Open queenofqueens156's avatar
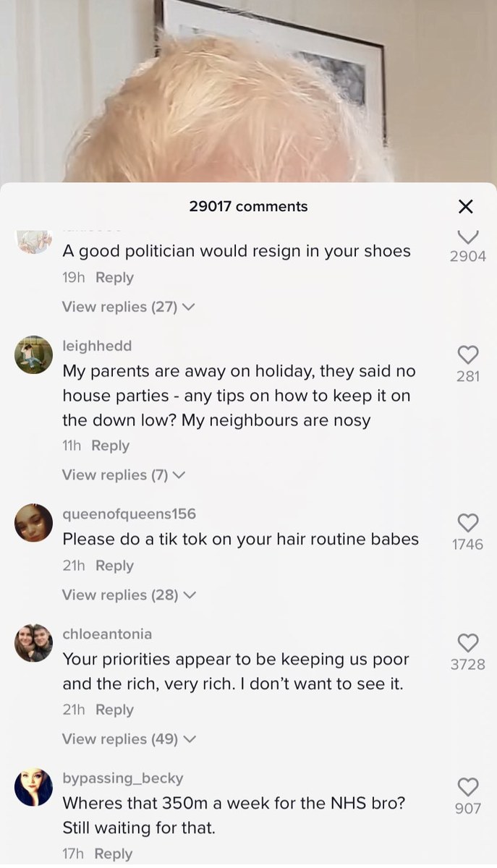 34,523
